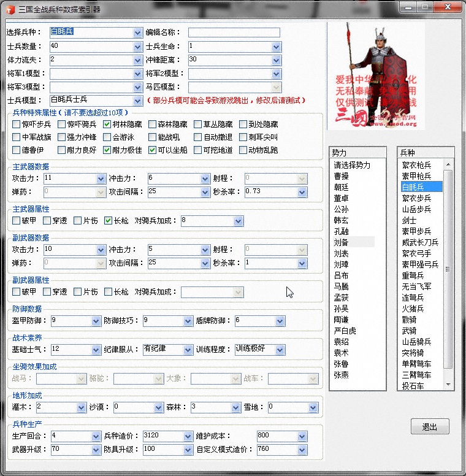Check 破甲 under 主武器属性

pyautogui.click(x=17, y=221)
